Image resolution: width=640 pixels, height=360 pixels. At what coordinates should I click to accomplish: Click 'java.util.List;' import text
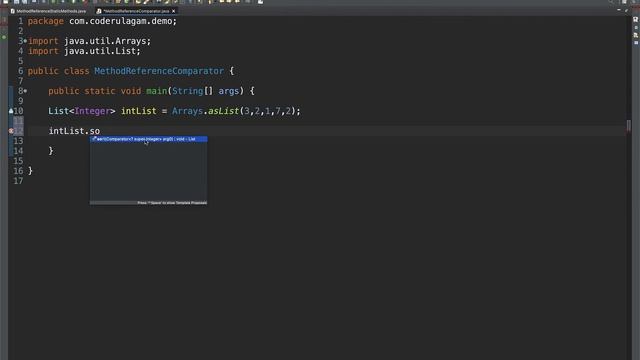click(102, 51)
